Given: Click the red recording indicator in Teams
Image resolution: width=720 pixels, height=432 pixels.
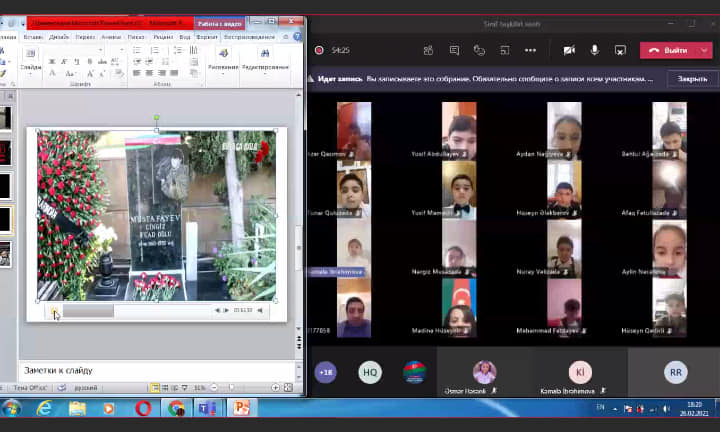Looking at the screenshot, I should tap(319, 50).
